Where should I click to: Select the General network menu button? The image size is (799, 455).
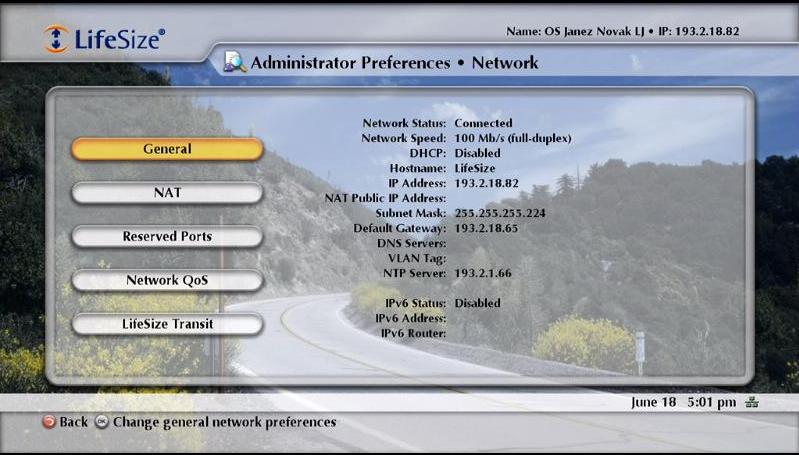tap(167, 149)
